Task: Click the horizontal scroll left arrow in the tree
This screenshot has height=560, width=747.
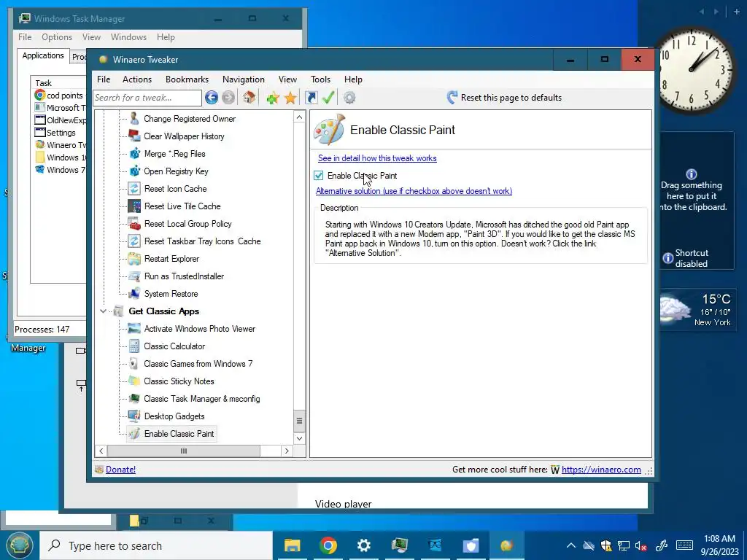Action: click(x=101, y=451)
